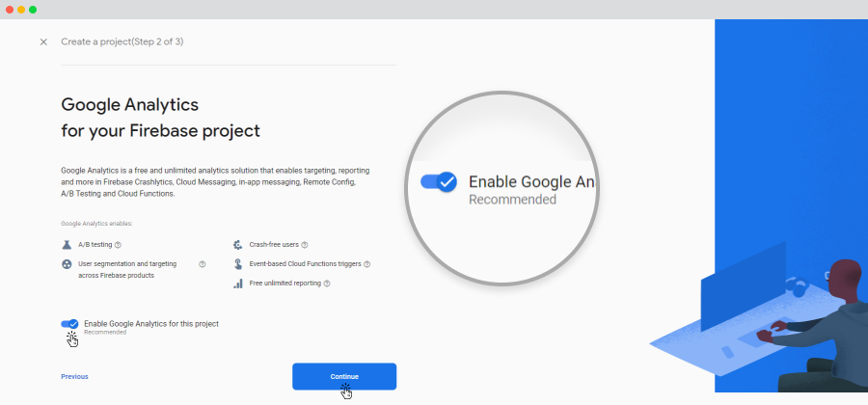Click the 'Enable Google Analytics for this project' label
The height and width of the screenshot is (405, 868).
click(151, 324)
